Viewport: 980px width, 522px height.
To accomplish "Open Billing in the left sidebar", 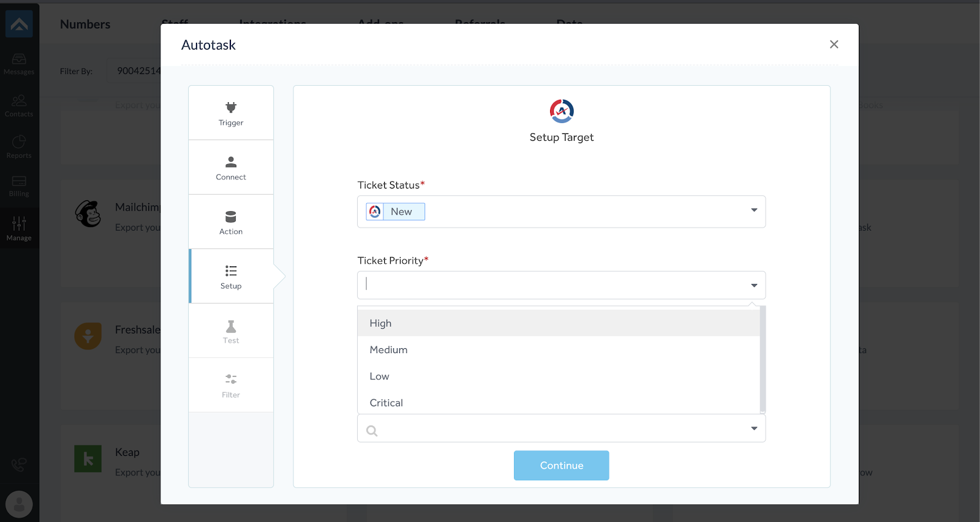I will 19,186.
